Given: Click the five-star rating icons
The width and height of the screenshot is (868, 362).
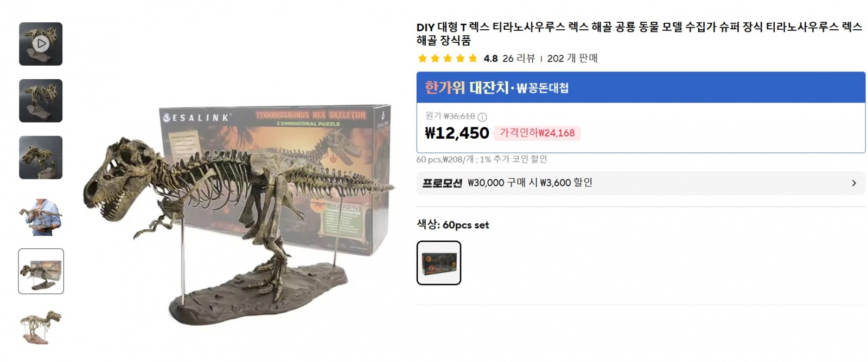Looking at the screenshot, I should pos(448,59).
